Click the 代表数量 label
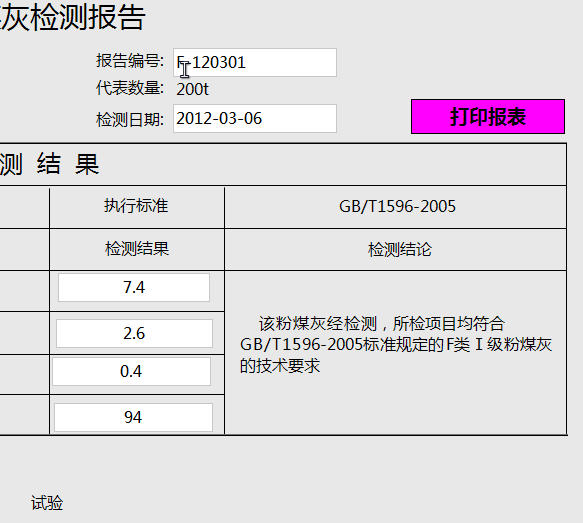The image size is (583, 523). 129,88
